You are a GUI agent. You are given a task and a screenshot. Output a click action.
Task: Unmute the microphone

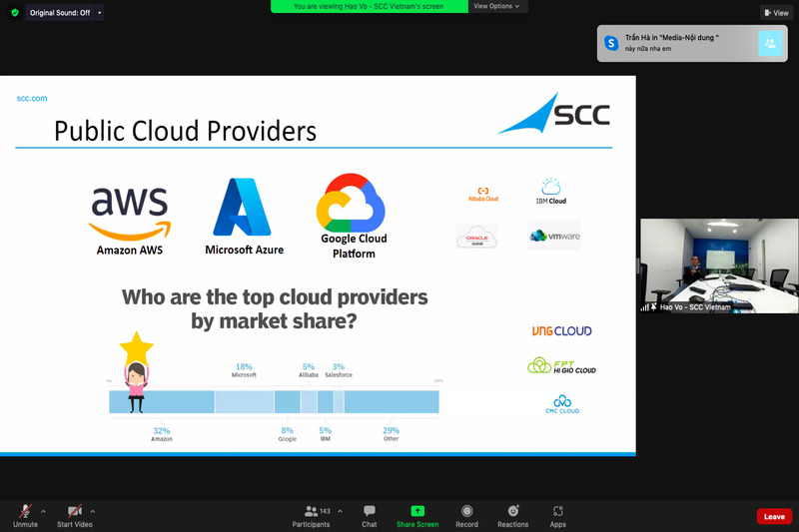coord(25,516)
